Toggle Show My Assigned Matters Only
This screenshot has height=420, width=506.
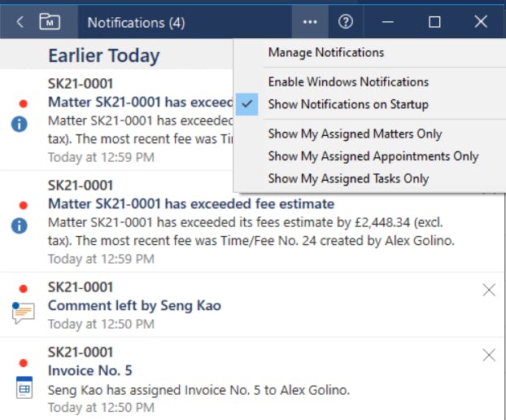(355, 133)
